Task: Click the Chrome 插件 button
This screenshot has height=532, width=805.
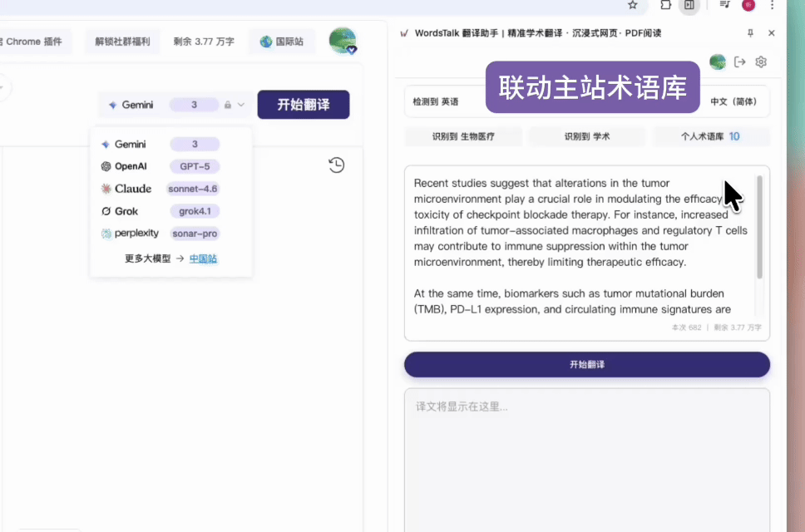Action: coord(33,42)
